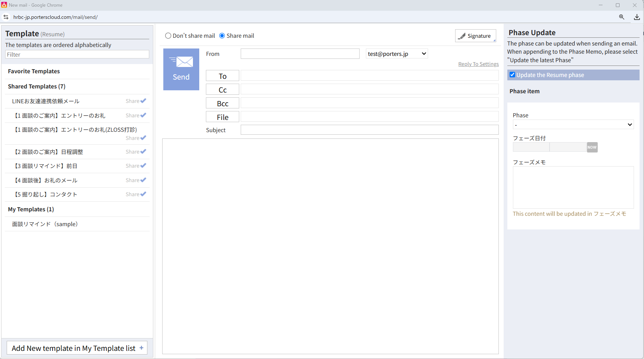Select Share mail radio button
This screenshot has width=644, height=359.
[222, 36]
